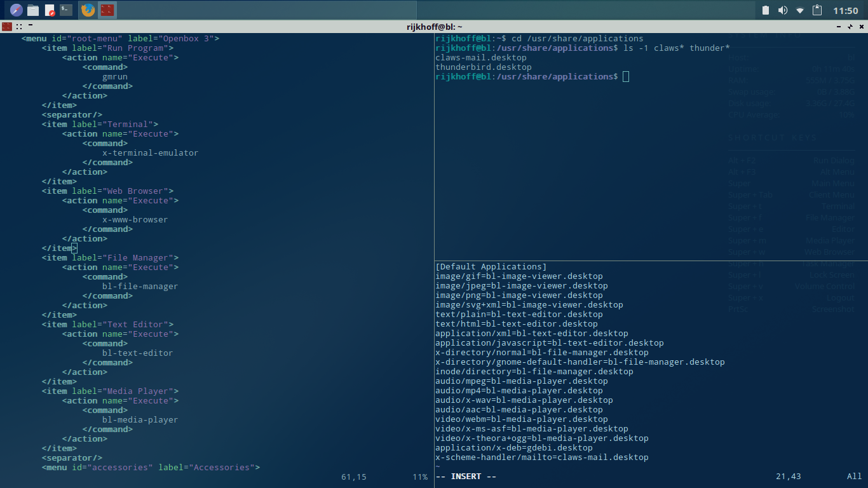Click the 'x-www-browser' command text
Image resolution: width=868 pixels, height=488 pixels.
(x=135, y=219)
